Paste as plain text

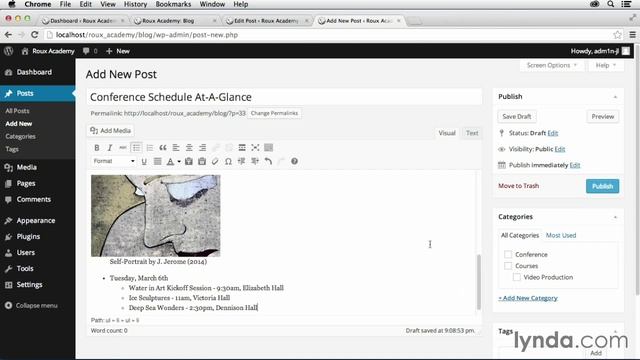click(x=189, y=161)
